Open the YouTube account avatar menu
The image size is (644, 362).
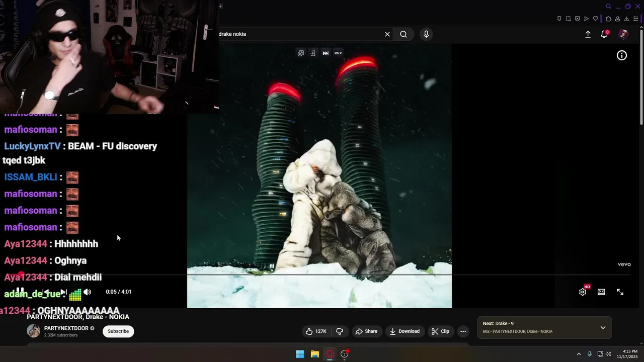pyautogui.click(x=623, y=34)
